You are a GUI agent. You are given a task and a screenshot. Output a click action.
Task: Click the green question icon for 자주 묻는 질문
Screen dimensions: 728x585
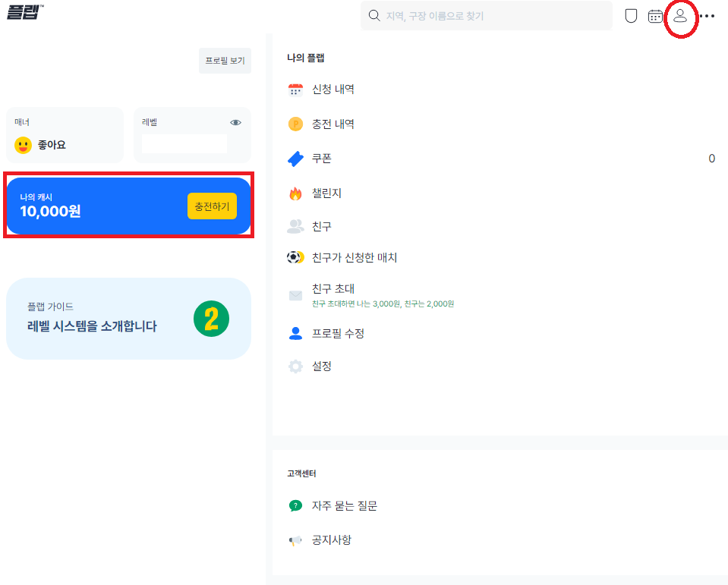coord(295,505)
